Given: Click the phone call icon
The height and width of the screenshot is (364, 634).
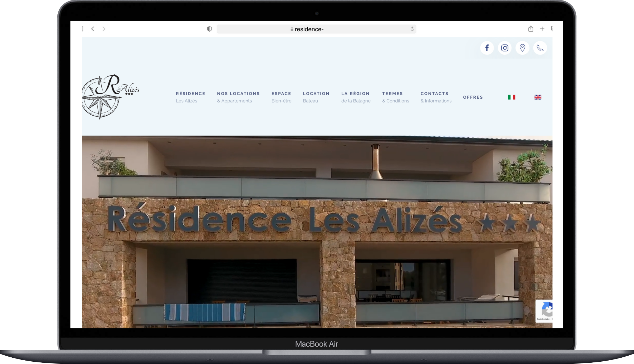Looking at the screenshot, I should click(x=540, y=48).
